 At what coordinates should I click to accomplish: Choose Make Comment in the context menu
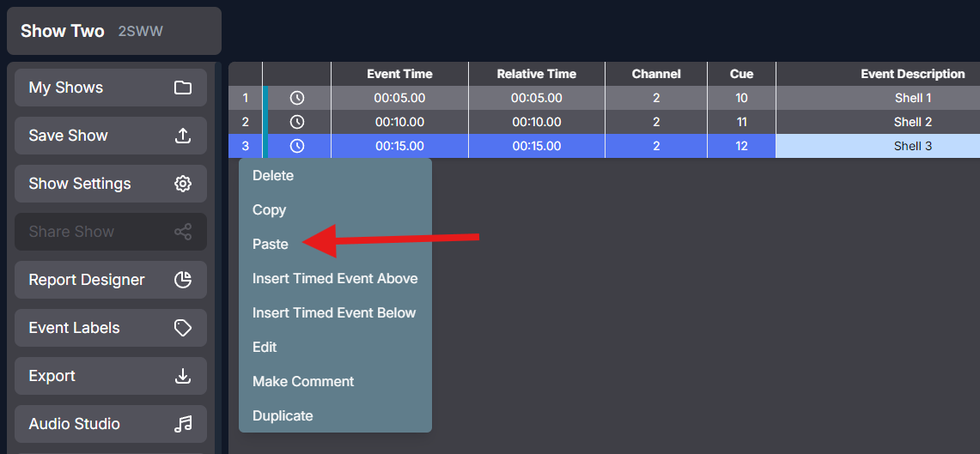click(x=303, y=382)
